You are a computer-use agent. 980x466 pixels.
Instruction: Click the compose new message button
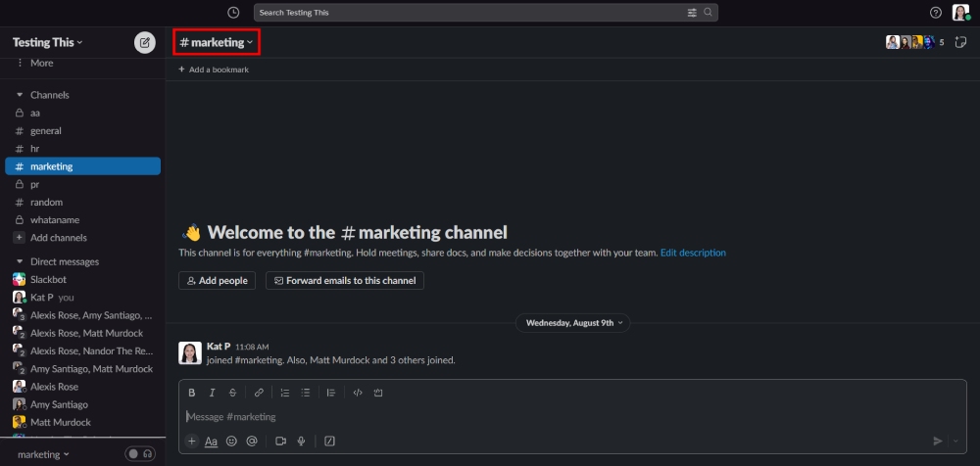pyautogui.click(x=145, y=42)
